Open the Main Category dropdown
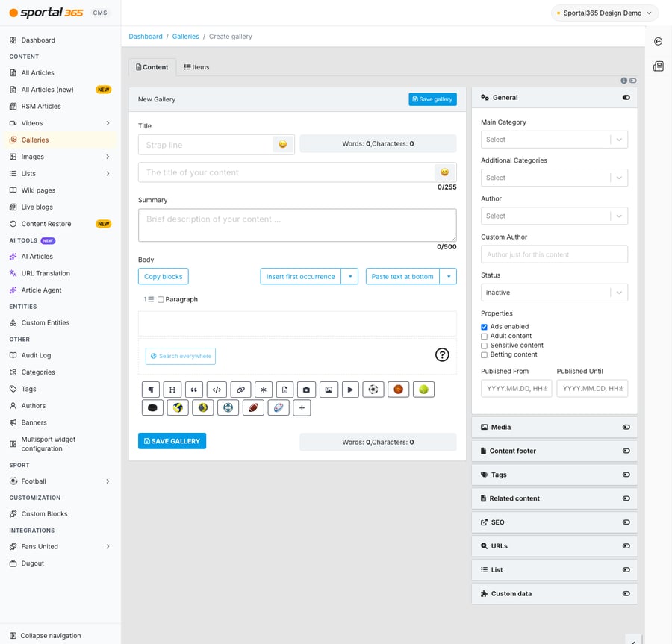The image size is (672, 644). point(554,140)
